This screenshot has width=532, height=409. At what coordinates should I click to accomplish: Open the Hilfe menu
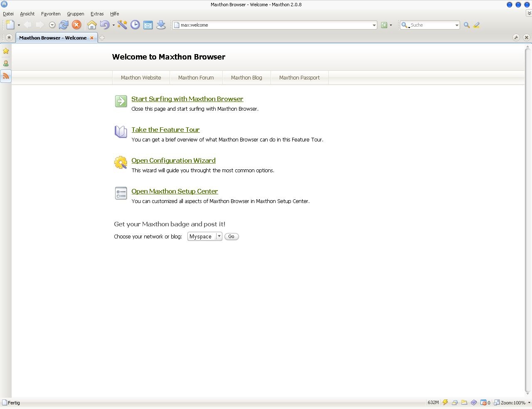[x=115, y=14]
